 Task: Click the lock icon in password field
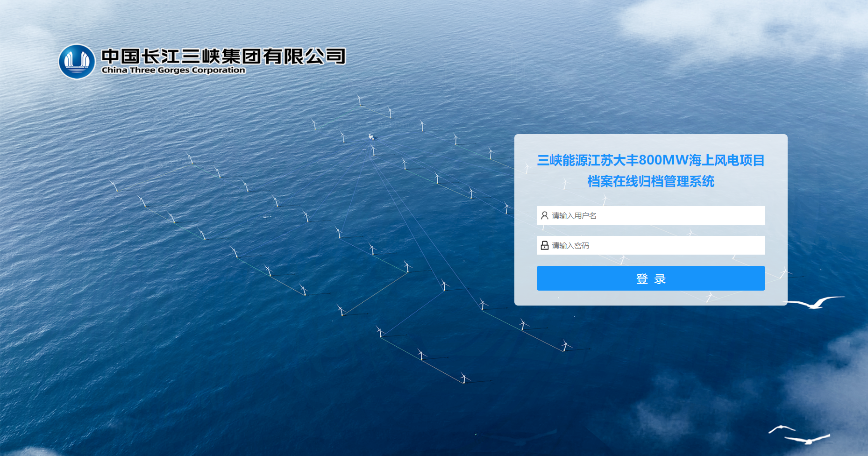click(545, 245)
